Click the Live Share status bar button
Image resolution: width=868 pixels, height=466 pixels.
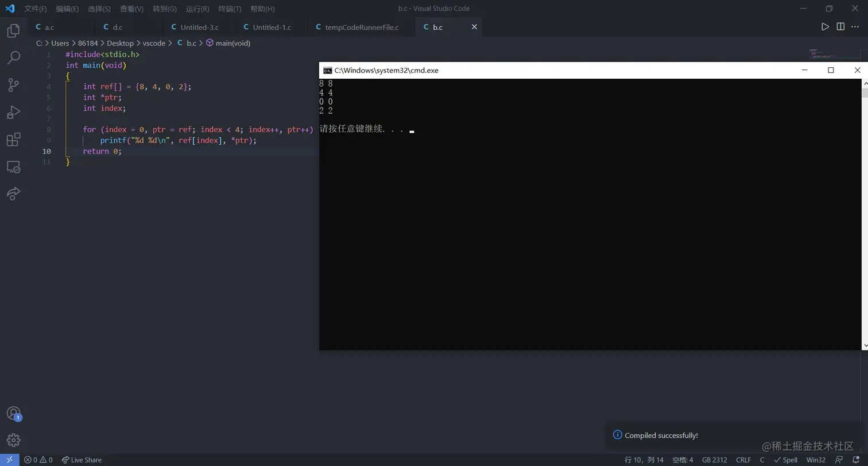(82, 460)
